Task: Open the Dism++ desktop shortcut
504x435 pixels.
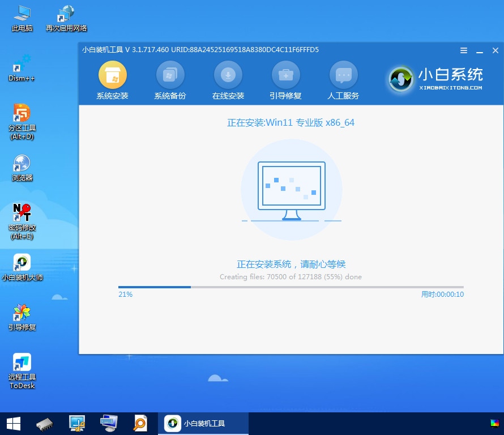Action: [22, 63]
